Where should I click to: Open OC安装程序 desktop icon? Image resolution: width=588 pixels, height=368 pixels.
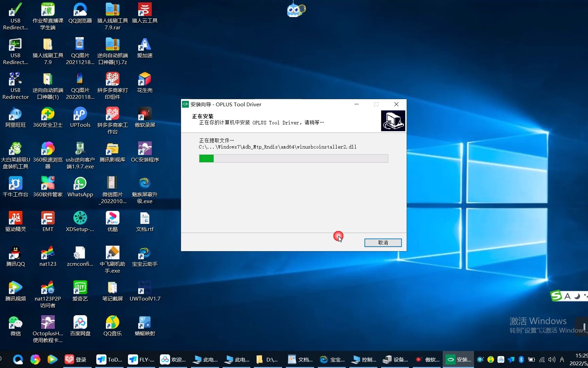click(145, 152)
